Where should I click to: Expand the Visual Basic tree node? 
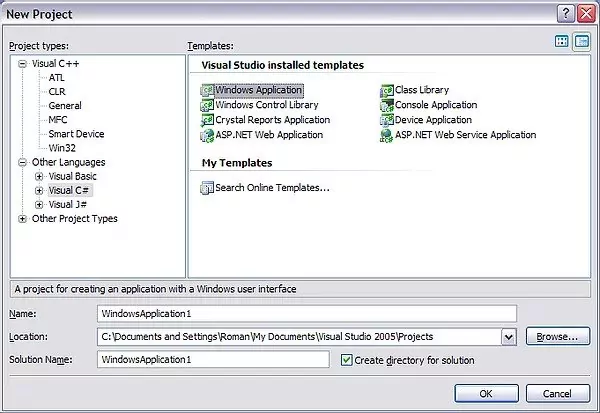[x=39, y=176]
